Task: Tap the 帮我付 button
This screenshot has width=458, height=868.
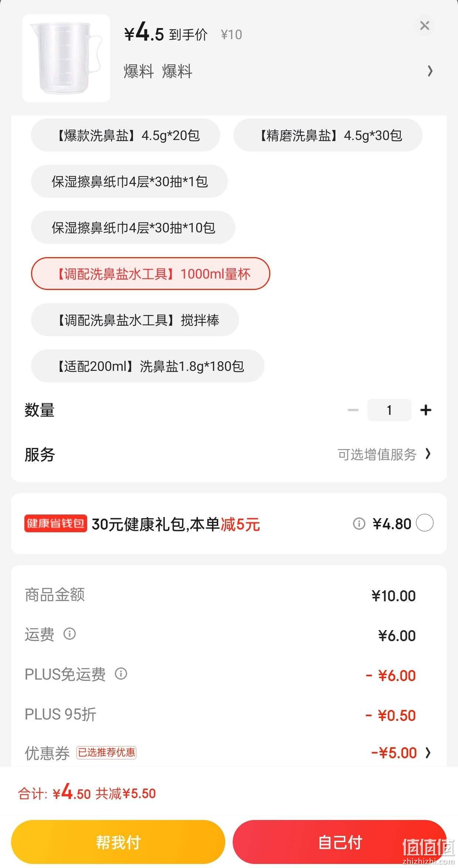Action: [x=118, y=843]
